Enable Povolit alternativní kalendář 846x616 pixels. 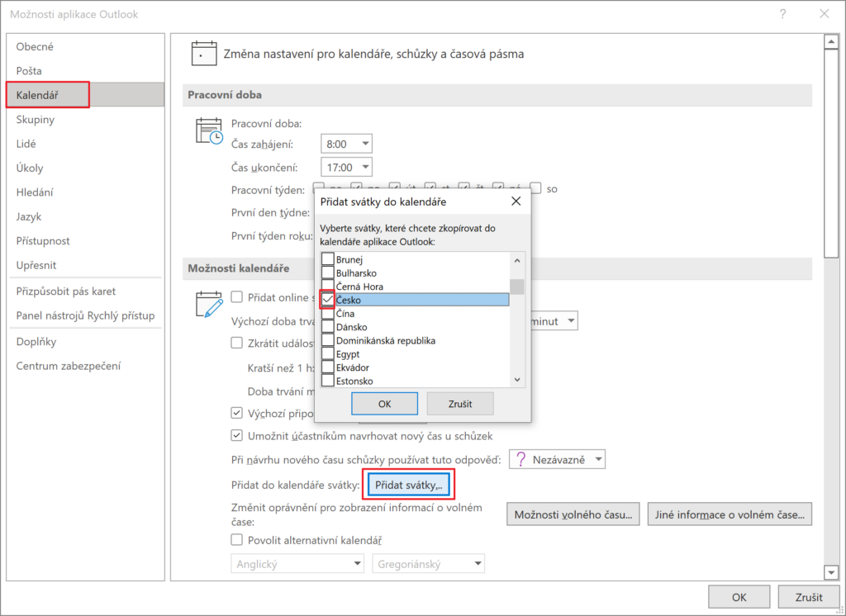[x=236, y=540]
